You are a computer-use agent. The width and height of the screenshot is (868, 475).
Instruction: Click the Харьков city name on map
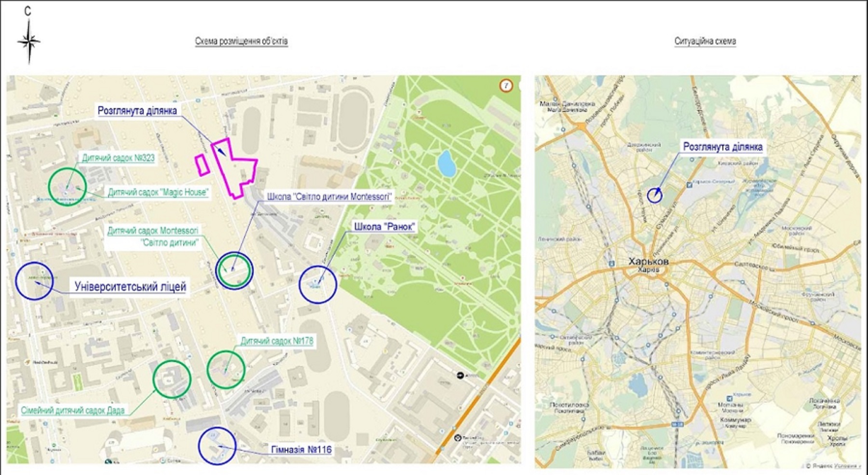click(648, 261)
